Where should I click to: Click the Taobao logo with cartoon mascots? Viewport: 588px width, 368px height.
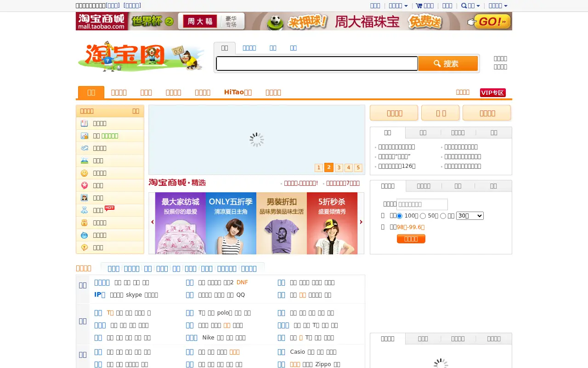click(141, 56)
